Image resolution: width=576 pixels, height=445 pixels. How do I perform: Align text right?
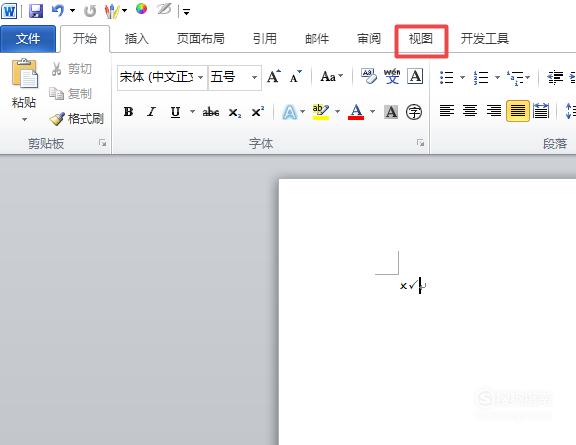[494, 111]
